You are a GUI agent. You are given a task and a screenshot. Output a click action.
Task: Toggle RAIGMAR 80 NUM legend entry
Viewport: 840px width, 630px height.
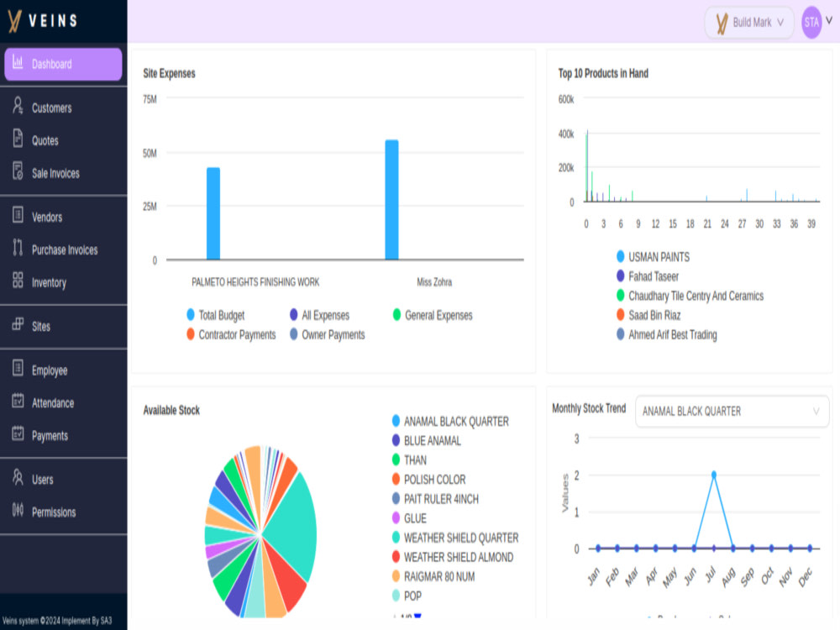coord(433,576)
